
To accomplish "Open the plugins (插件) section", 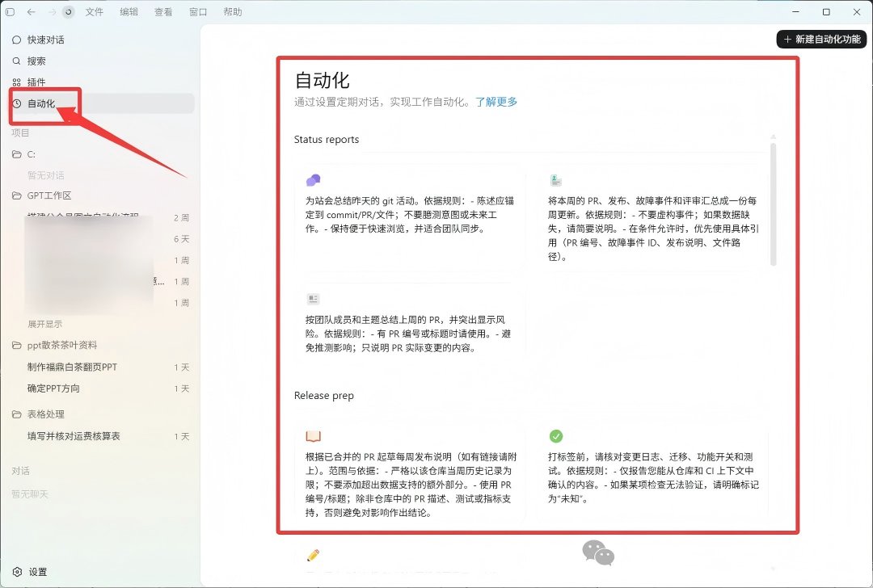I will (x=30, y=82).
